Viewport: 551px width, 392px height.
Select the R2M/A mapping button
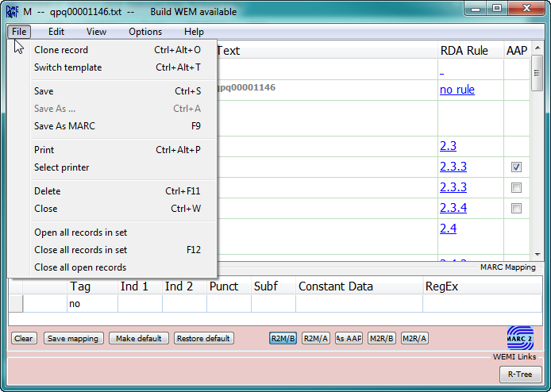316,338
